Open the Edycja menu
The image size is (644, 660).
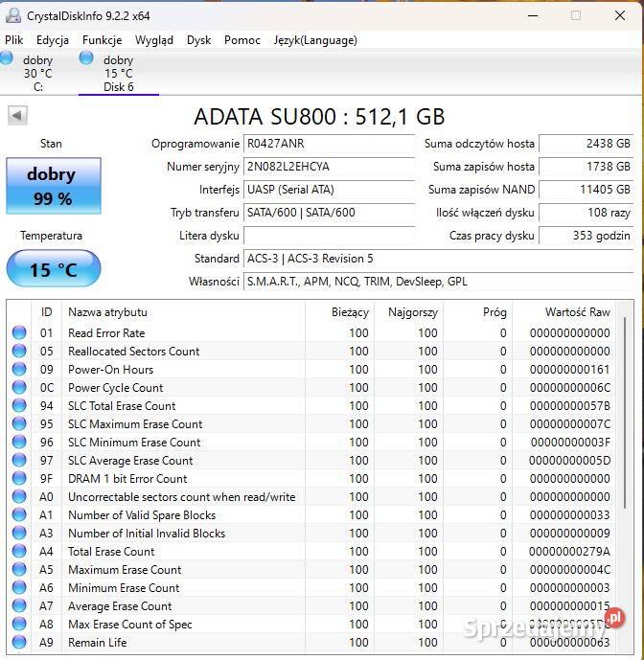53,40
